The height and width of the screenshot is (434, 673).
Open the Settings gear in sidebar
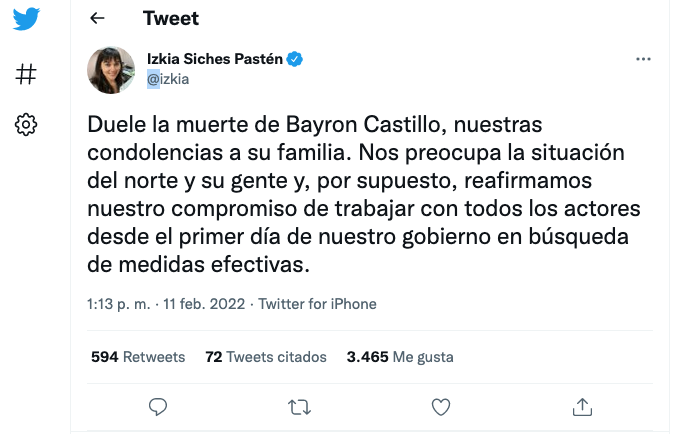click(x=26, y=125)
